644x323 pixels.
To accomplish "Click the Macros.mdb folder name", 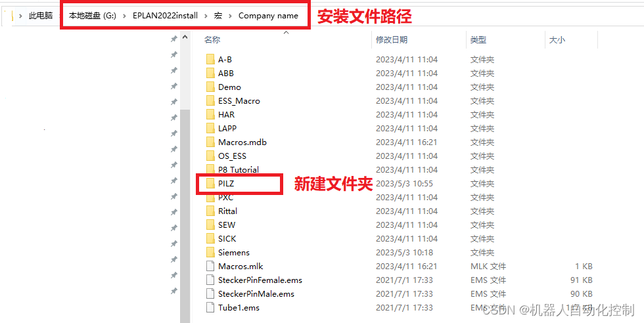I will [242, 142].
